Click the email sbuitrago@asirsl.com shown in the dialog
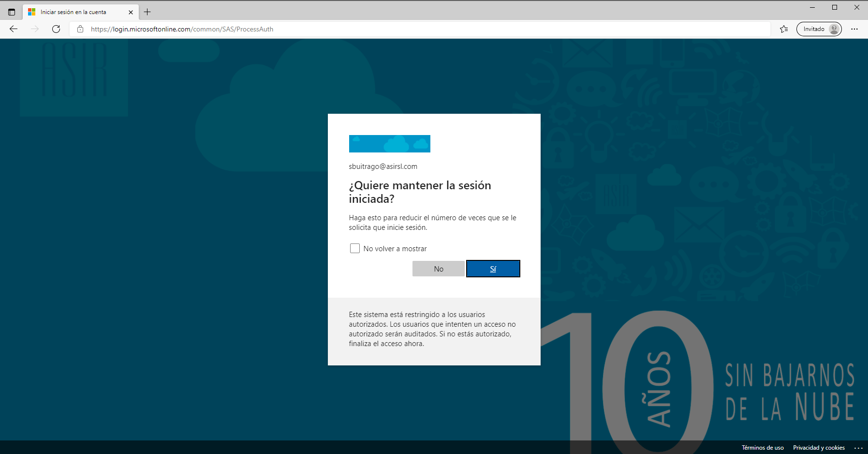This screenshot has width=868, height=454. point(383,166)
